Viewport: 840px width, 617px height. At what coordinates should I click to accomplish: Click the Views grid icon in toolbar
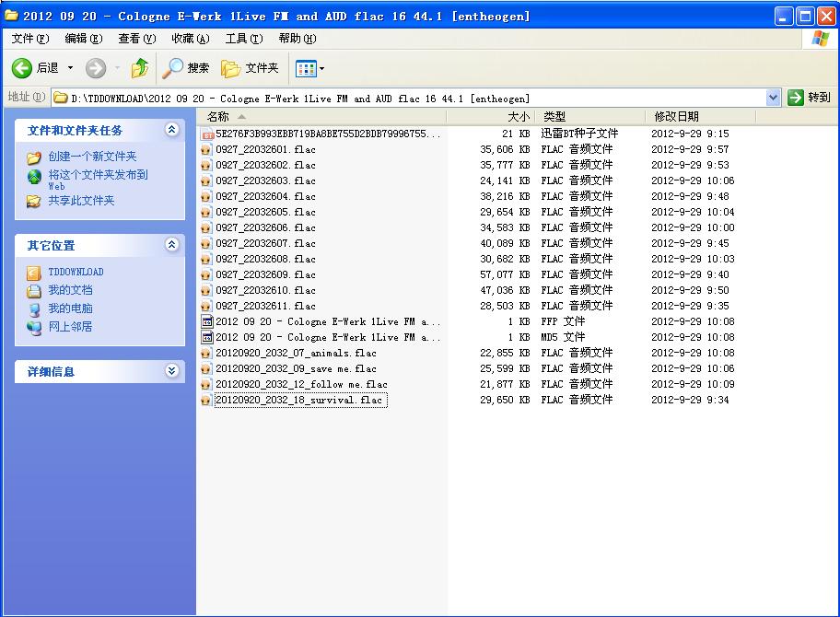click(x=305, y=68)
